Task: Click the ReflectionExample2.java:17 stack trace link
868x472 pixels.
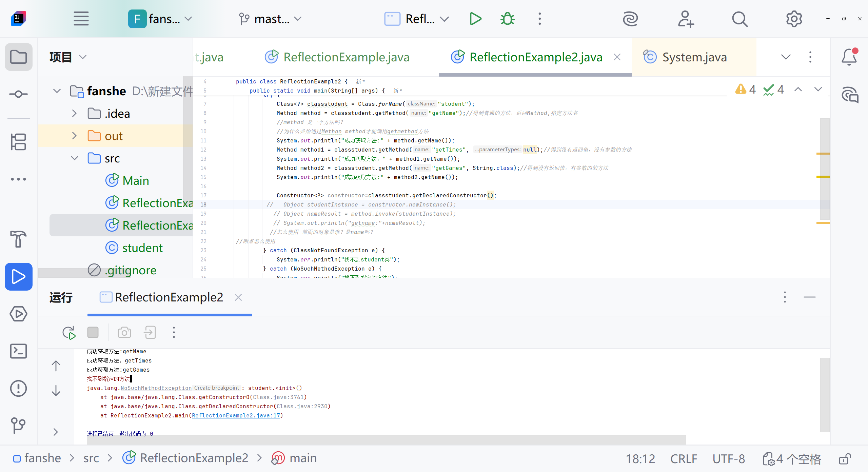Action: coord(236,415)
